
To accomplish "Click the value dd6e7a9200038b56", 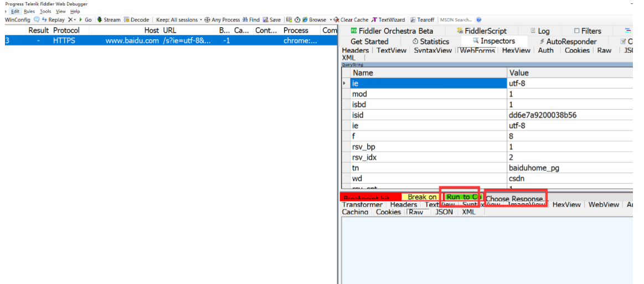I will tap(543, 115).
